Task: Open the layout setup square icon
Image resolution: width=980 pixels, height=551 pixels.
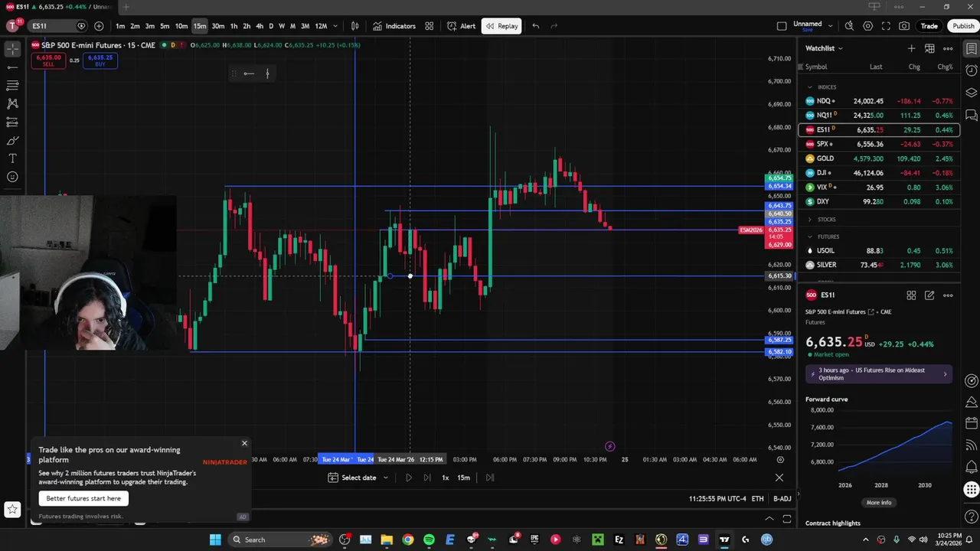Action: click(x=782, y=26)
